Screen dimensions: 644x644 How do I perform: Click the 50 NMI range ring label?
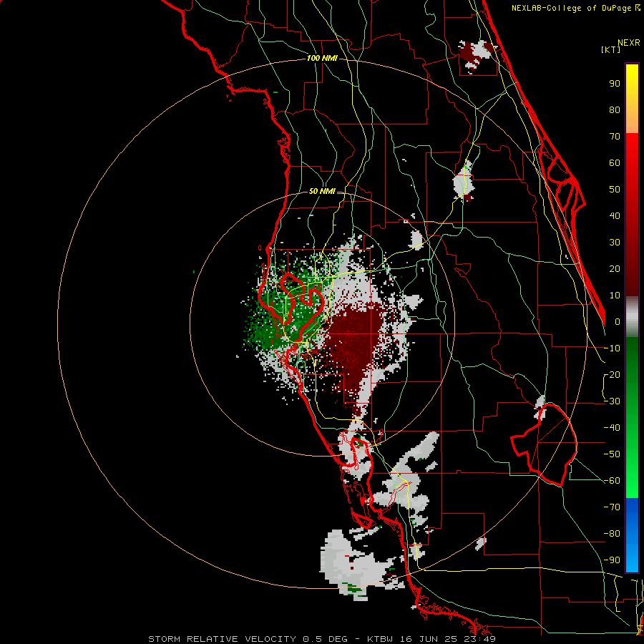pos(321,191)
